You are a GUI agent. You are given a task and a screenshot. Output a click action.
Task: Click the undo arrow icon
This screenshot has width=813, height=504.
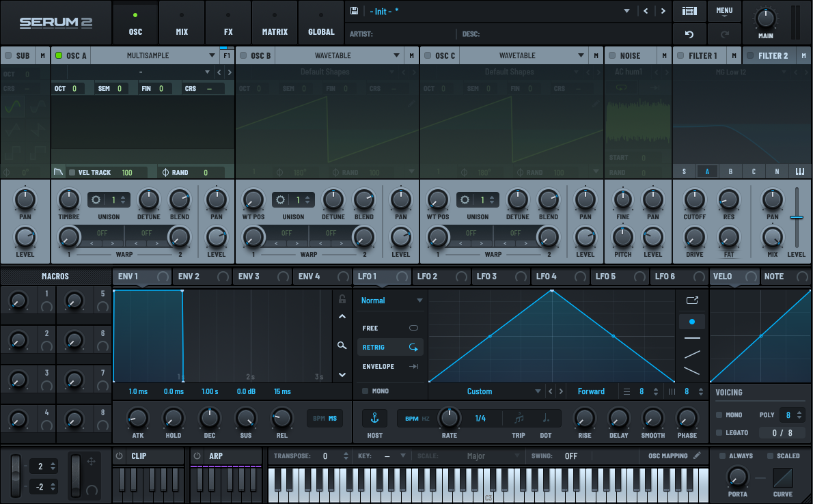click(689, 33)
